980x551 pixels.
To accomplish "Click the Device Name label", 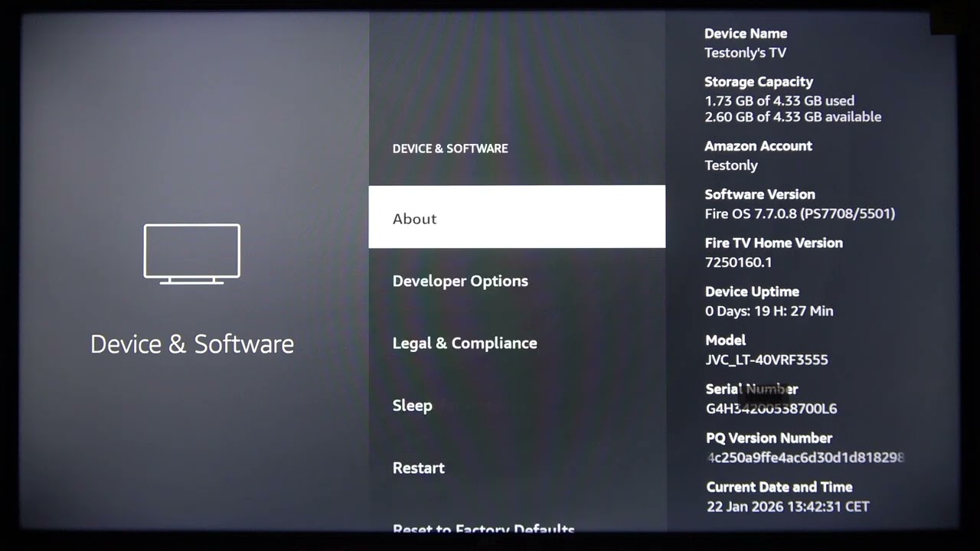I will point(746,34).
